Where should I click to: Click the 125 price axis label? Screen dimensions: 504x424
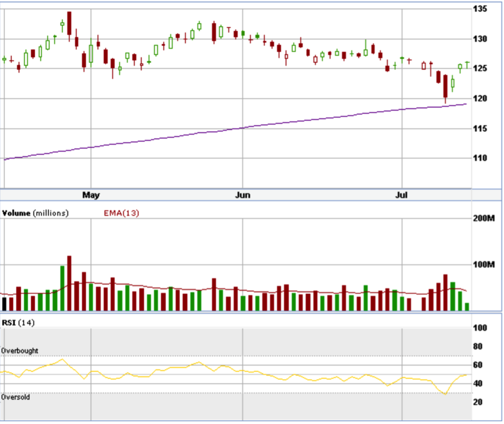(x=480, y=68)
